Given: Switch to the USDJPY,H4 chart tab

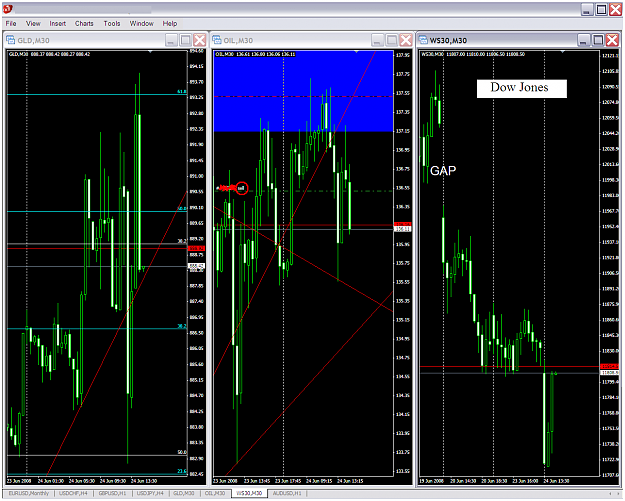Looking at the screenshot, I should pos(150,493).
